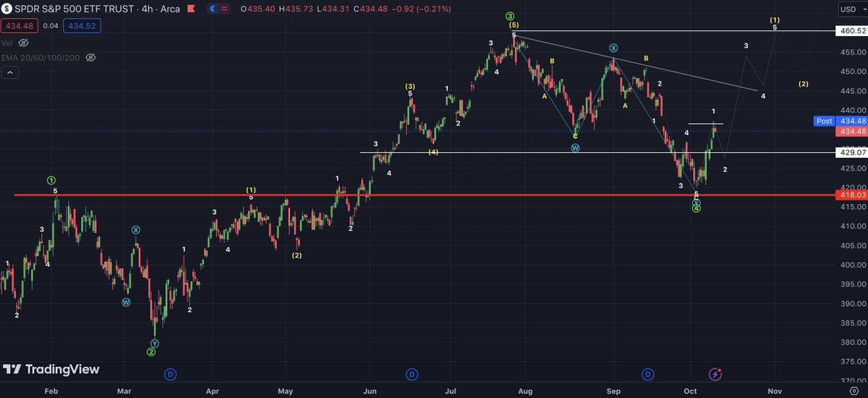Click the cyan X label in early March
Image resolution: width=868 pixels, height=398 pixels.
pyautogui.click(x=135, y=230)
